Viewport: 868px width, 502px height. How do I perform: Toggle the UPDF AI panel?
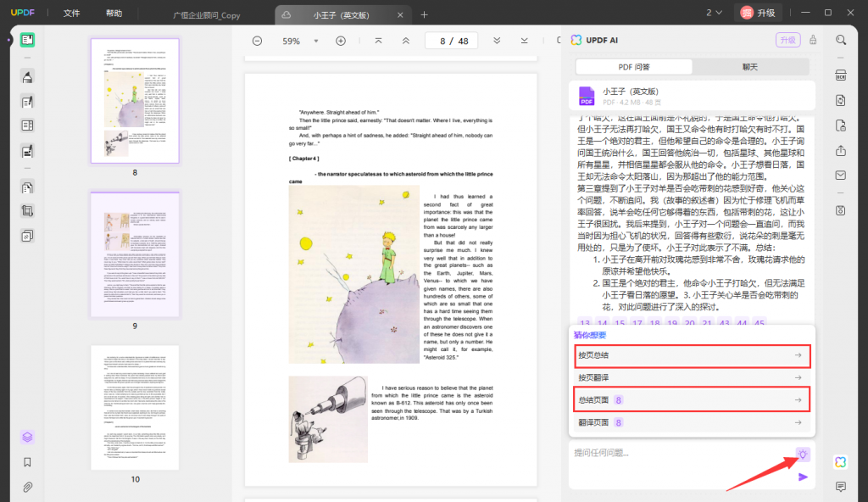[840, 462]
